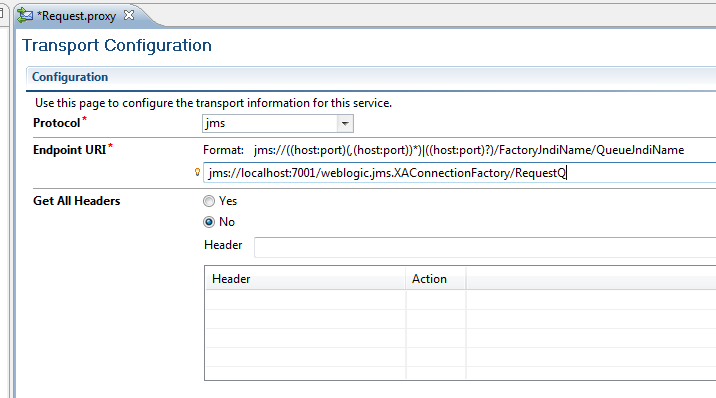The height and width of the screenshot is (398, 716).
Task: Click the blank third column heading in table
Action: 591,278
